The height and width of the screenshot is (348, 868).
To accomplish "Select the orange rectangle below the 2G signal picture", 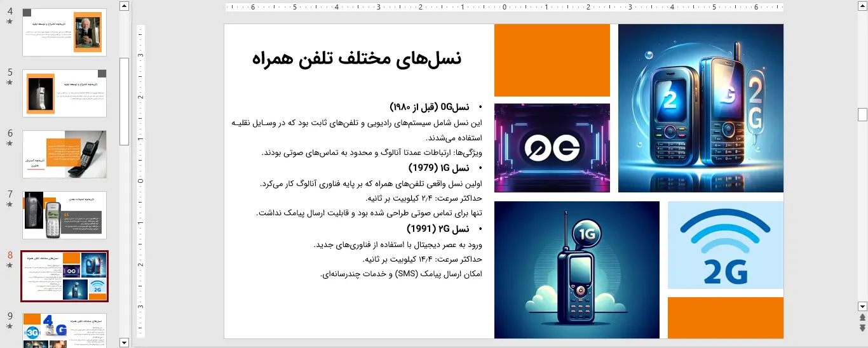I will click(726, 318).
